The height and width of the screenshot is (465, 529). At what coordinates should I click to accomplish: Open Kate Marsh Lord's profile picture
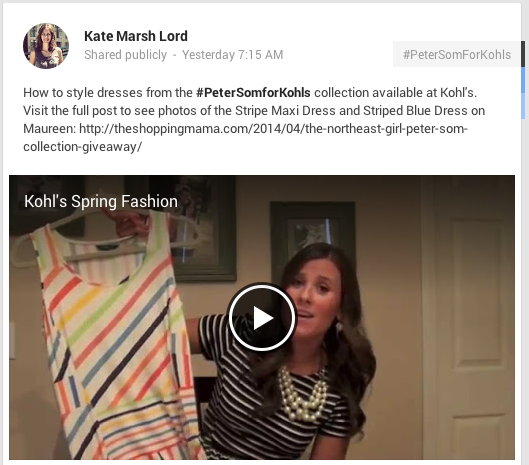click(x=46, y=46)
